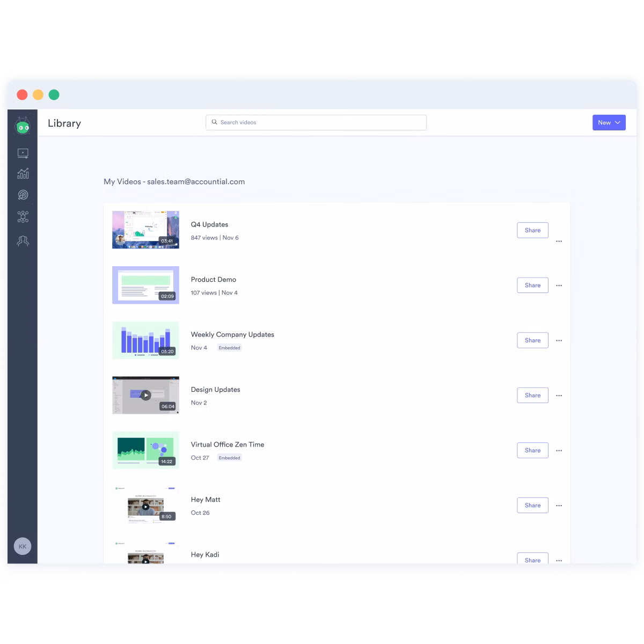The image size is (644, 644).
Task: Play the Hey Matt video thumbnail
Action: tap(145, 506)
